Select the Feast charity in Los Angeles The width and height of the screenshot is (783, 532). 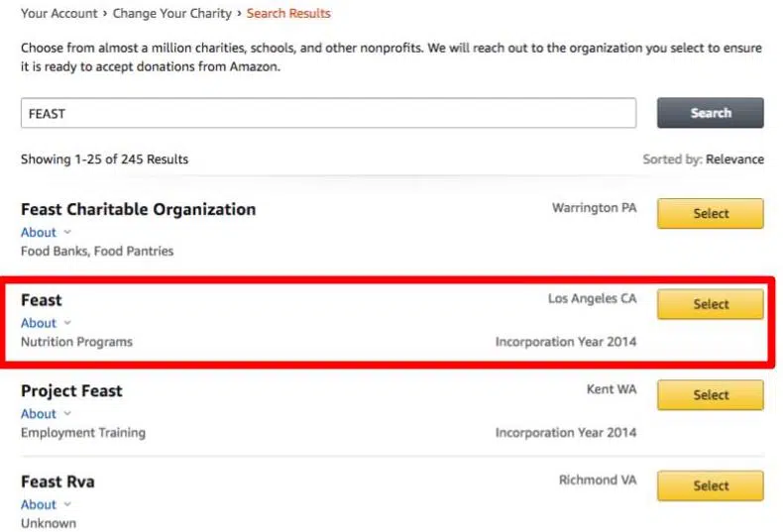(x=710, y=304)
